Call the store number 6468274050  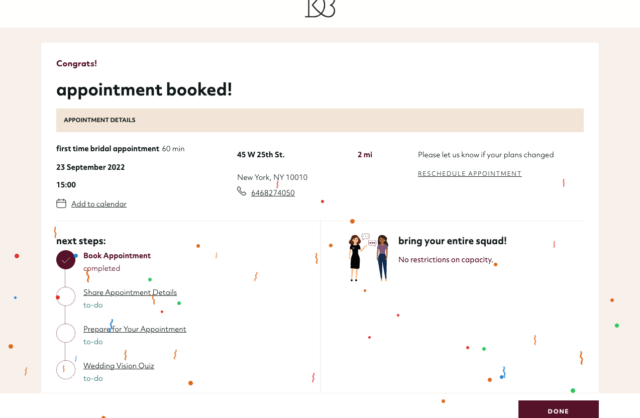point(272,193)
